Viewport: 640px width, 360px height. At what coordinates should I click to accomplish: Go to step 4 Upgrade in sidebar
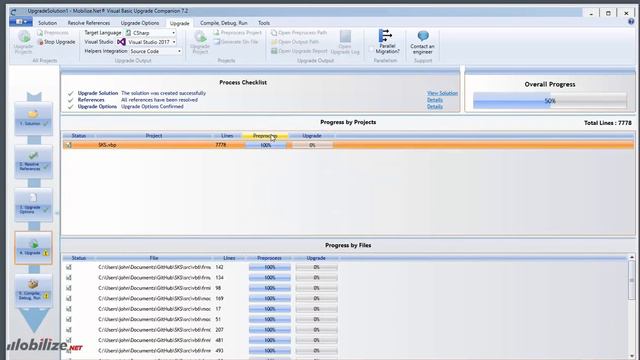coord(33,248)
